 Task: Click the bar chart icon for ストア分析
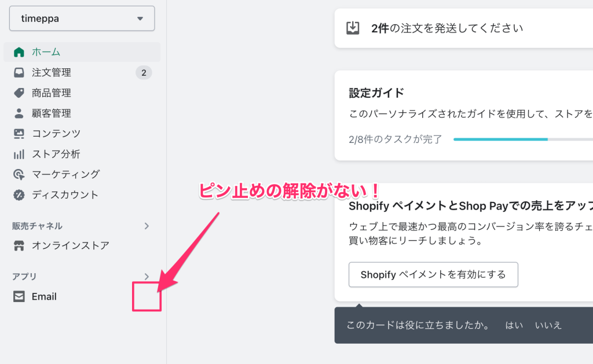[x=19, y=154]
